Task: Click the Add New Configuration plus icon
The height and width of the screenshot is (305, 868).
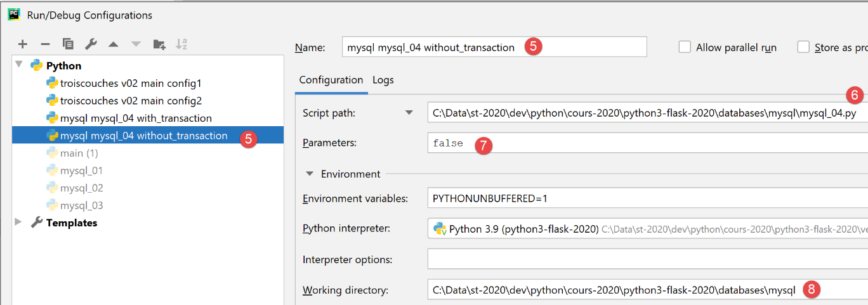Action: 23,44
